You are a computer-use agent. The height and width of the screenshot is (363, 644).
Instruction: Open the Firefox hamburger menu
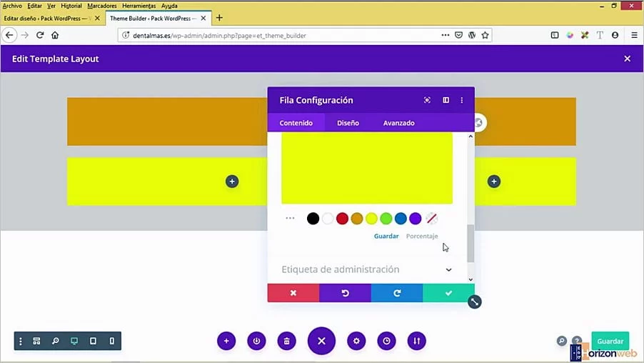[634, 35]
